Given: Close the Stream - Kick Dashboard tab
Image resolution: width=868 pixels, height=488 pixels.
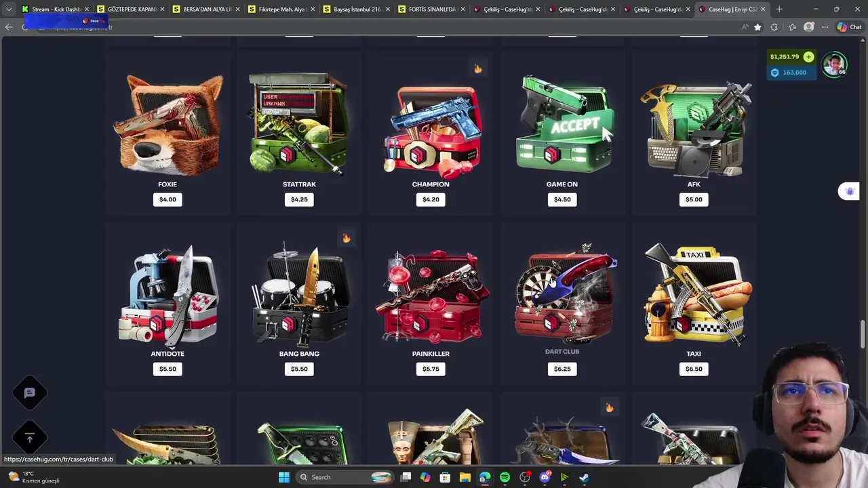Looking at the screenshot, I should tap(87, 9).
